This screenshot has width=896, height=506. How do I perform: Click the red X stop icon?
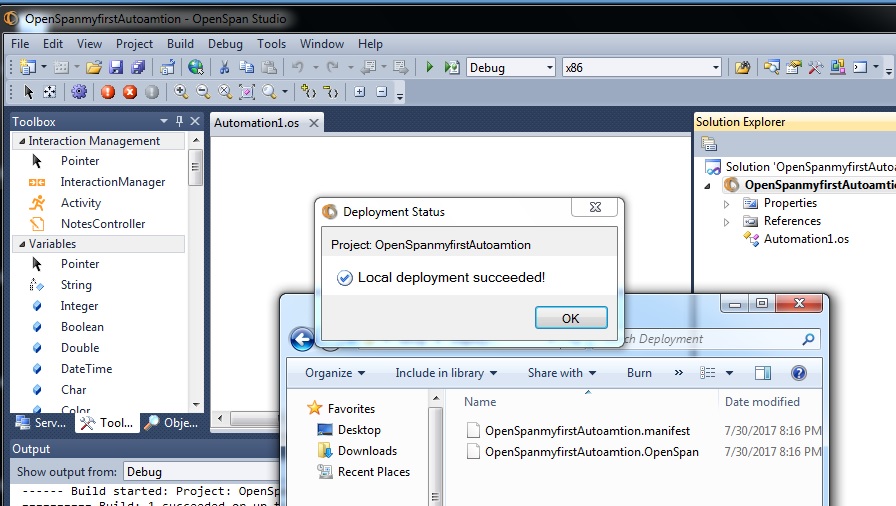(x=130, y=92)
